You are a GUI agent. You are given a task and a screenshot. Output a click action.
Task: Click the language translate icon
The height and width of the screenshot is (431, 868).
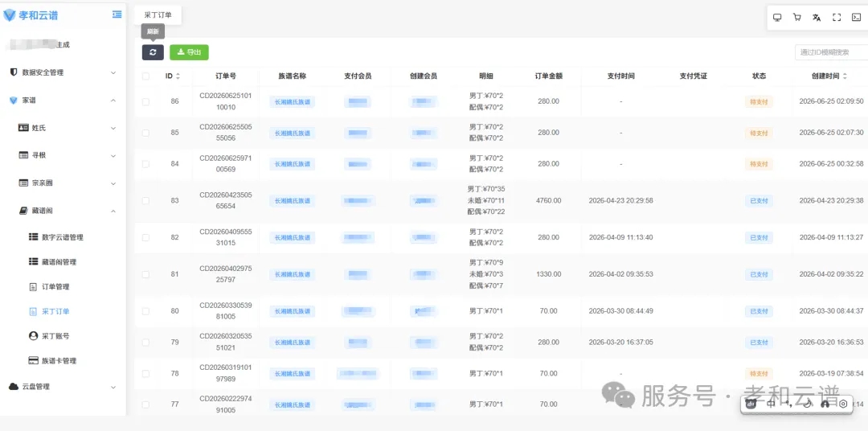pyautogui.click(x=817, y=17)
